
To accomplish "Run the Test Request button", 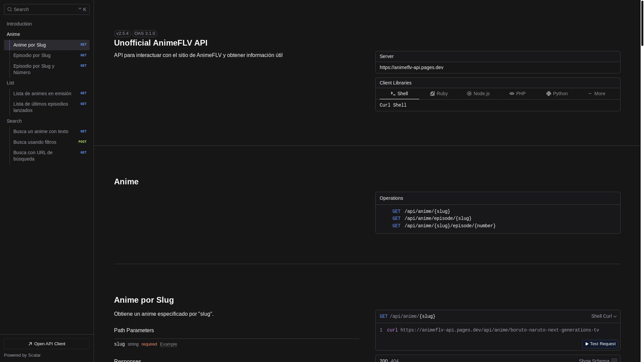I will pos(600,344).
